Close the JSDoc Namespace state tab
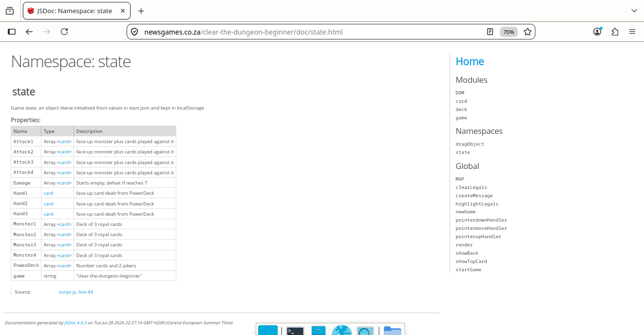The width and height of the screenshot is (644, 335). [123, 11]
